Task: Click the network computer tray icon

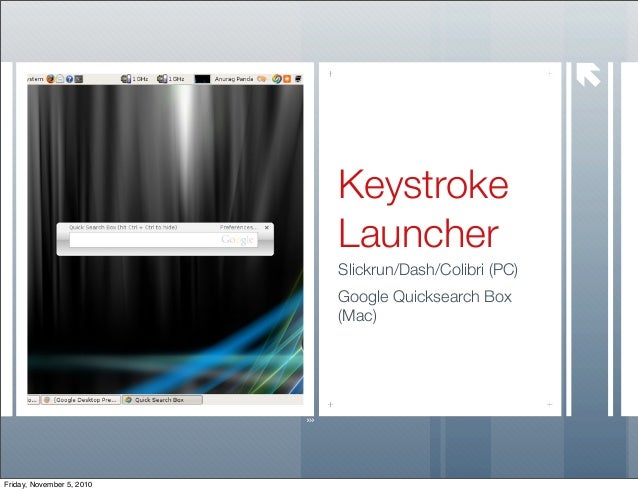Action: coord(298,79)
